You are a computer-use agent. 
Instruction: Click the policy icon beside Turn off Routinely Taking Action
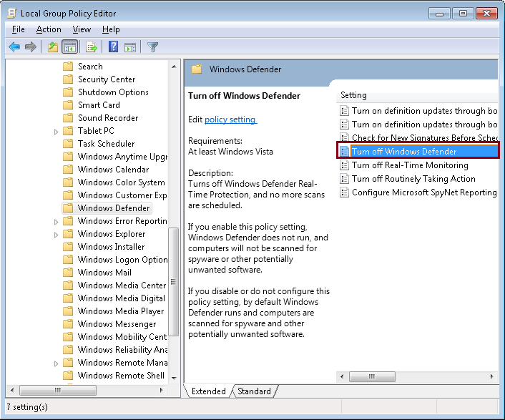tap(344, 179)
